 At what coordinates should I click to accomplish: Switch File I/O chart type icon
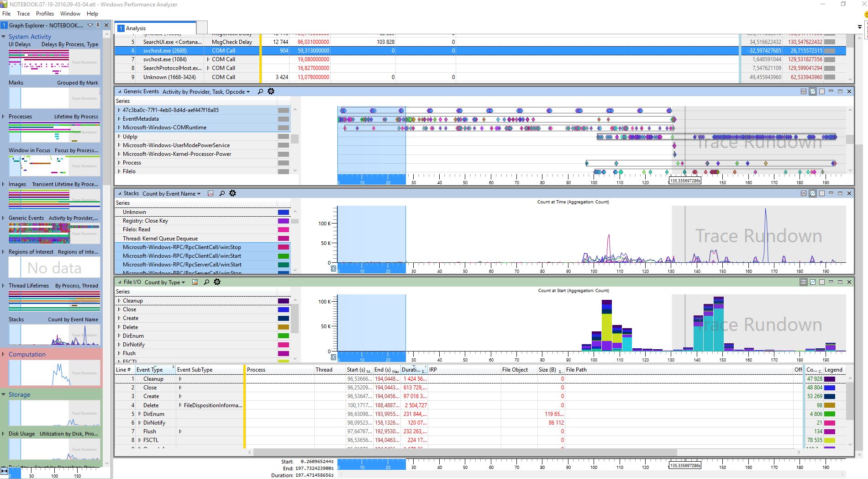(195, 282)
